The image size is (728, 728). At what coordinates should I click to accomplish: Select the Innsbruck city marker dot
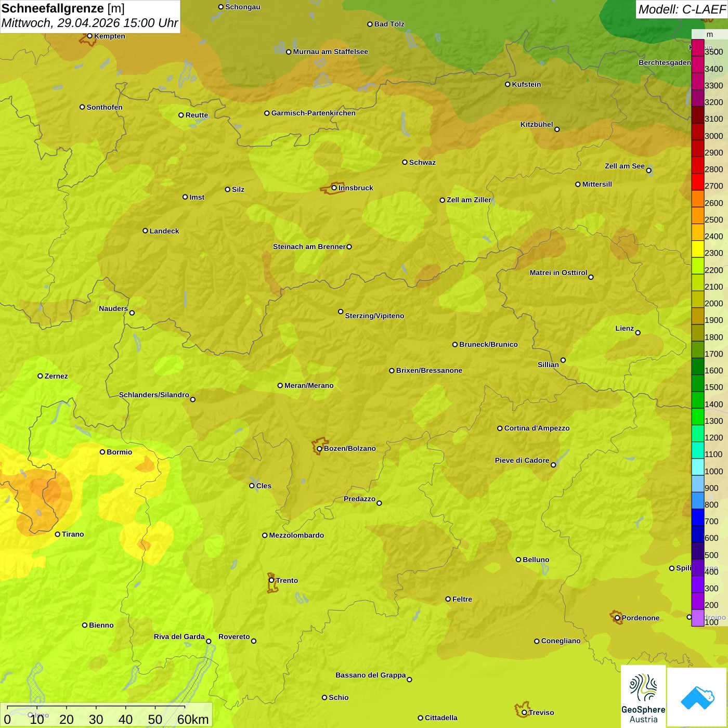334,188
